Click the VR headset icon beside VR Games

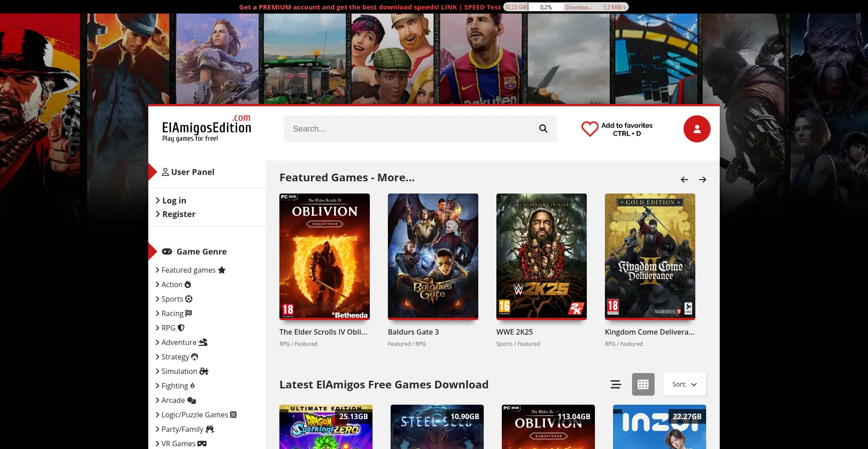202,444
